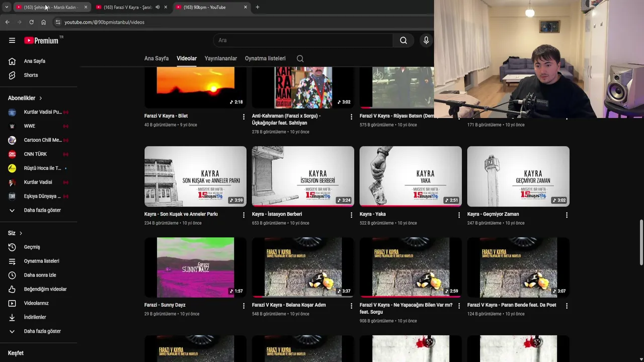Image resolution: width=644 pixels, height=362 pixels.
Task: Open Kurtlar Vadisi subscription channel
Action: [x=38, y=182]
